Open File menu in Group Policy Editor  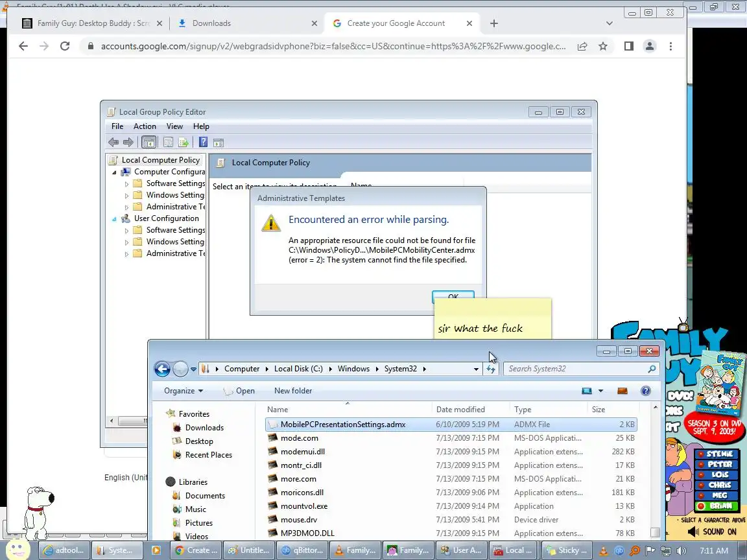pos(117,126)
